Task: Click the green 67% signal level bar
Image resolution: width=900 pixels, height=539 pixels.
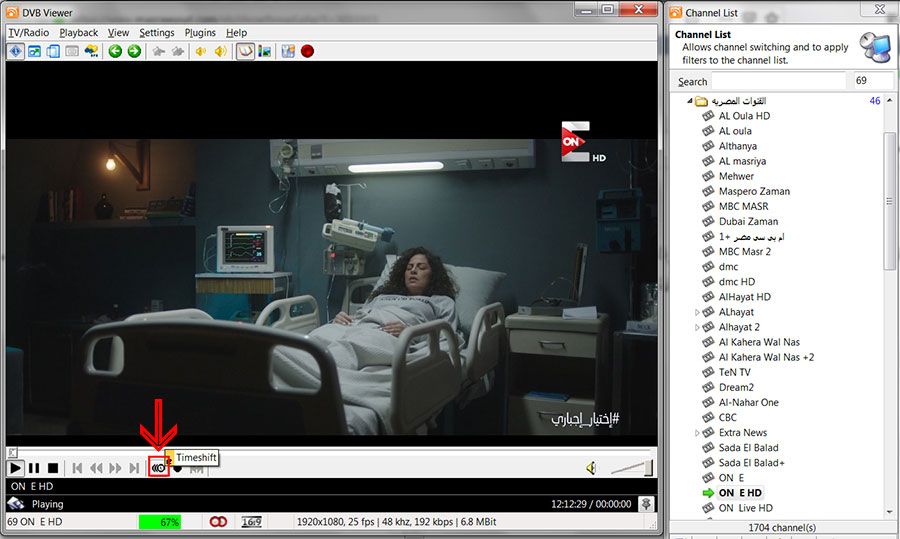Action: pyautogui.click(x=160, y=522)
